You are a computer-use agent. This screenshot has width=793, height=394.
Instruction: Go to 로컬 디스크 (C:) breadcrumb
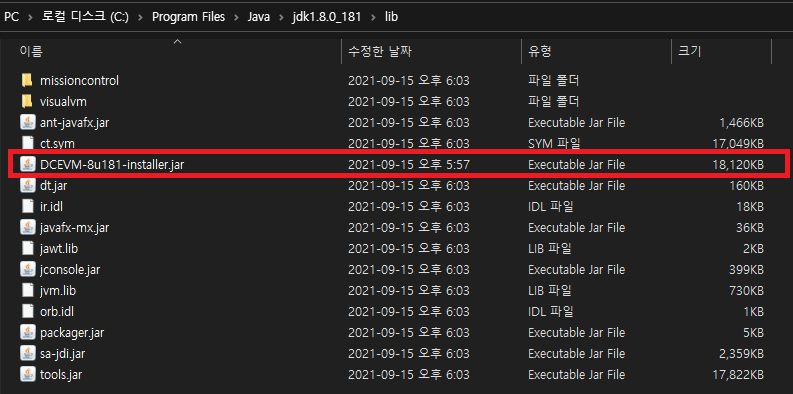click(85, 17)
